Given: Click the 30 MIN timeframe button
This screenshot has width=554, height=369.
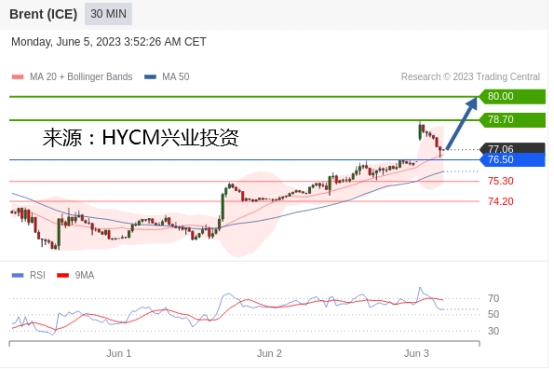Looking at the screenshot, I should (x=108, y=14).
